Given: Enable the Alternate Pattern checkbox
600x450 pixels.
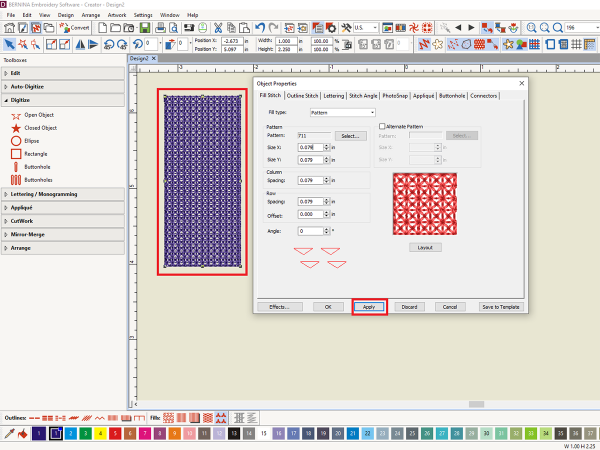Looking at the screenshot, I should tap(381, 127).
